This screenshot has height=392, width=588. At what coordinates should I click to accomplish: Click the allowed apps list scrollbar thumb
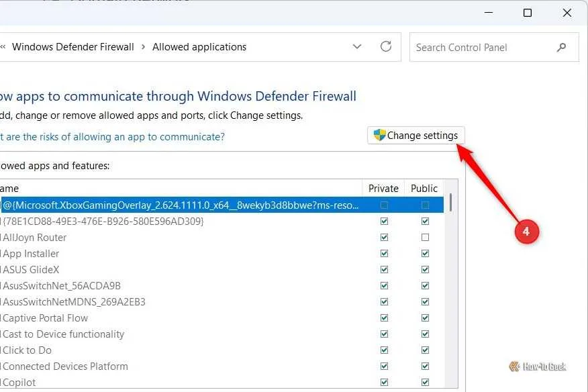450,203
